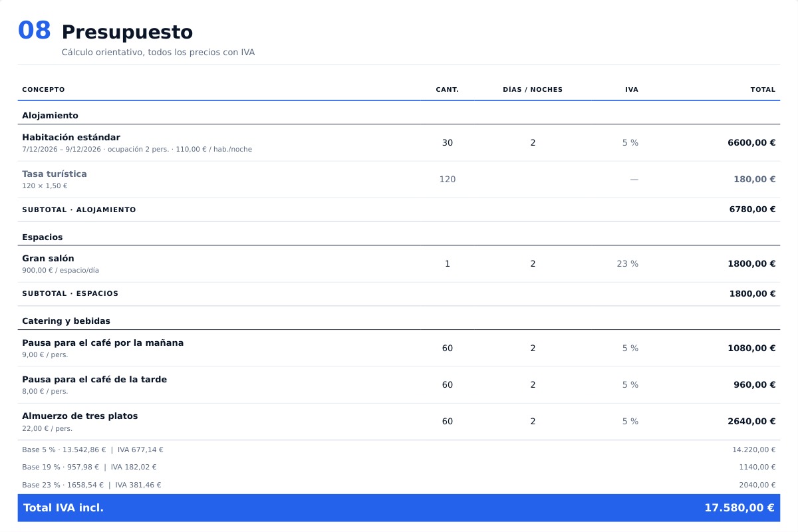The height and width of the screenshot is (532, 798).
Task: Select the "Gran salón" item name
Action: pos(49,259)
